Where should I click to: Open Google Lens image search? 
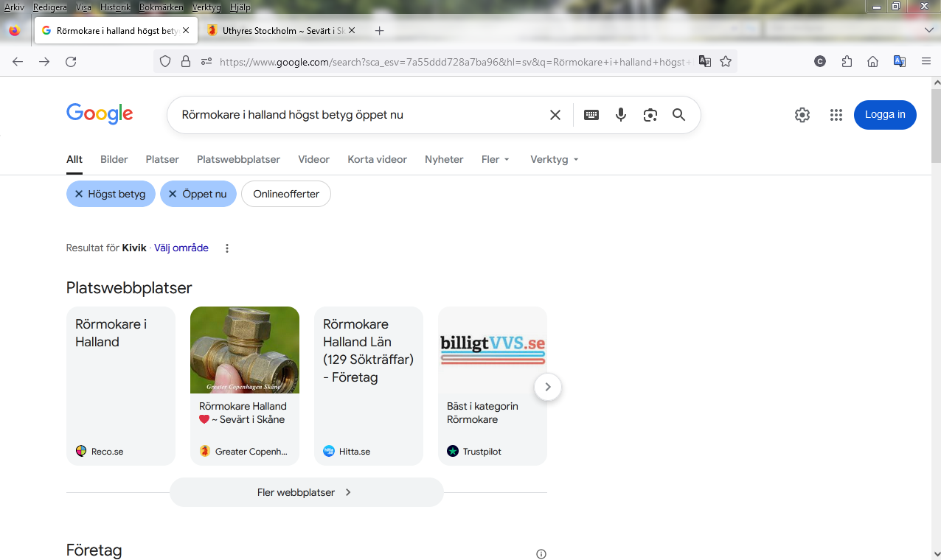pyautogui.click(x=650, y=115)
